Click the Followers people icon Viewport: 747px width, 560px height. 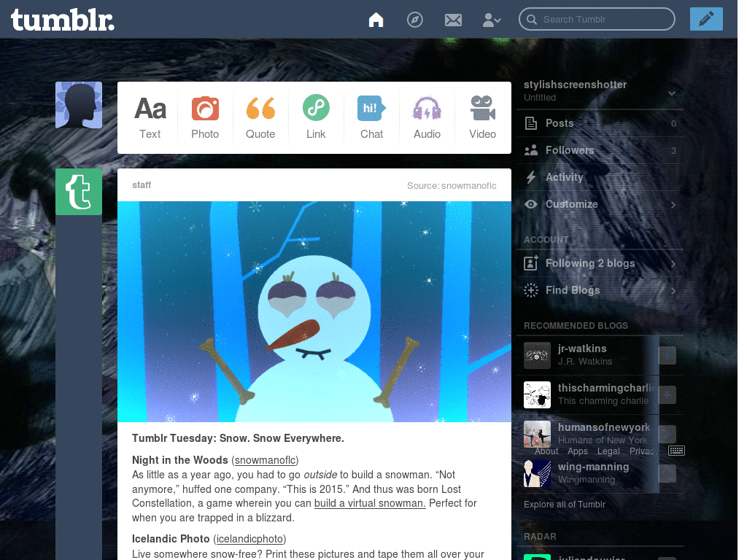pos(531,150)
